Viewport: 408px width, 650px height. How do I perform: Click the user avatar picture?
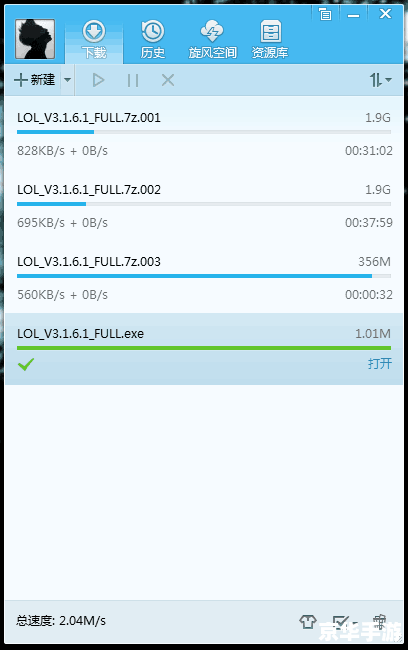coord(35,39)
